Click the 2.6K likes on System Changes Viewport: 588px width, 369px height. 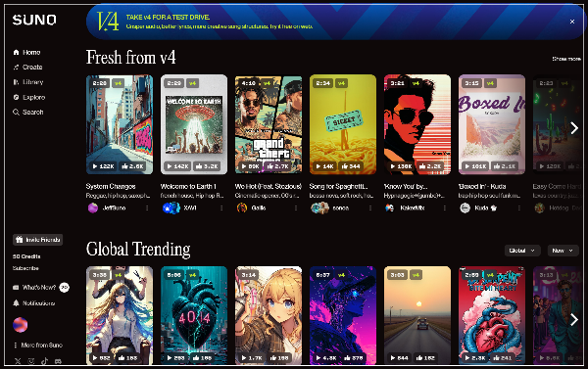(x=132, y=166)
